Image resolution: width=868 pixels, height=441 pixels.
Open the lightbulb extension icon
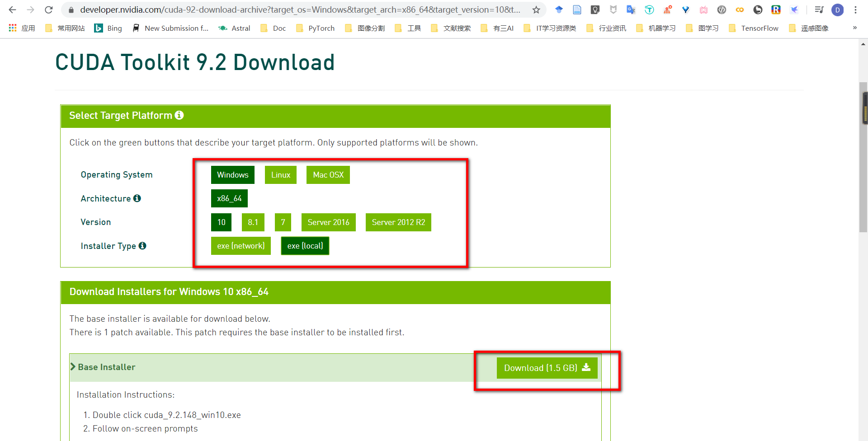(595, 9)
